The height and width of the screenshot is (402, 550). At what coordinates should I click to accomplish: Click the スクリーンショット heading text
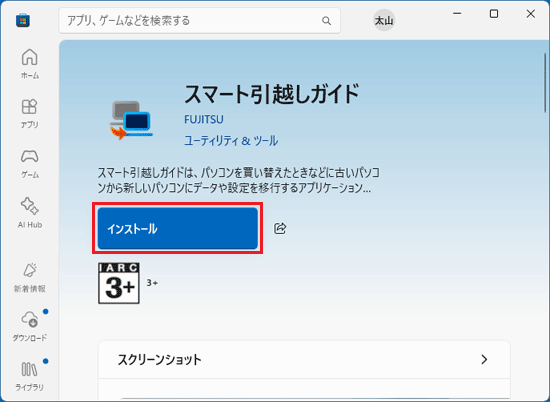160,360
